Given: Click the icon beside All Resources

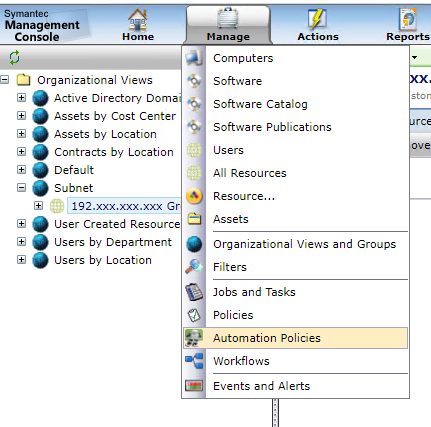Looking at the screenshot, I should (x=194, y=173).
